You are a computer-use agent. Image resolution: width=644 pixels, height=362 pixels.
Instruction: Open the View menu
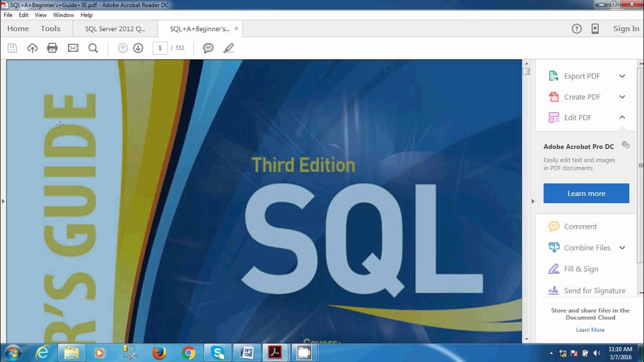pyautogui.click(x=41, y=15)
